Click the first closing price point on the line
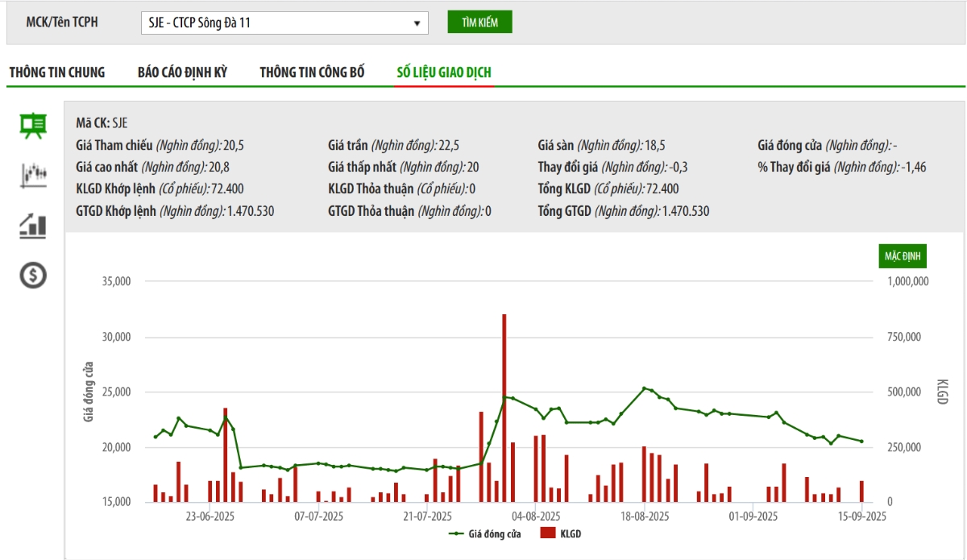 (156, 437)
